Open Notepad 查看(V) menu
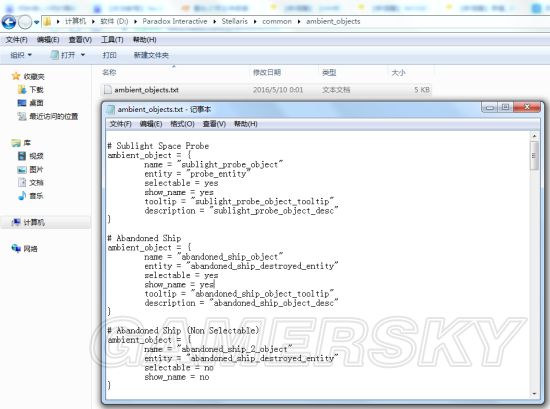Screen dimensions: 550x409 click(x=214, y=124)
